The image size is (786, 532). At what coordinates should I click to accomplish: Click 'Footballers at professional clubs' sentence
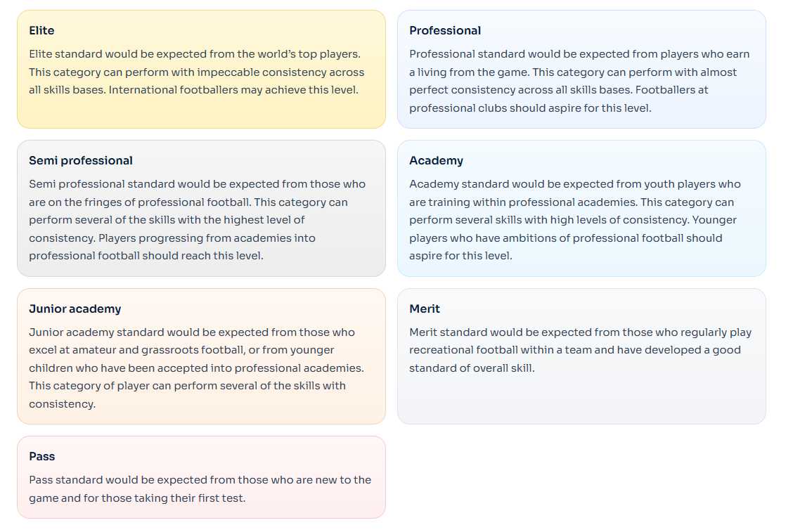point(558,99)
